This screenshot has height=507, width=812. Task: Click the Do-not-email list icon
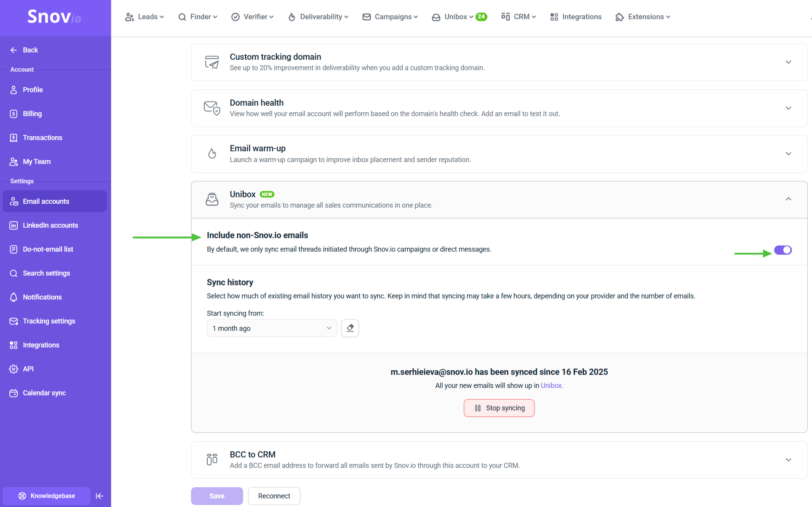coord(14,249)
